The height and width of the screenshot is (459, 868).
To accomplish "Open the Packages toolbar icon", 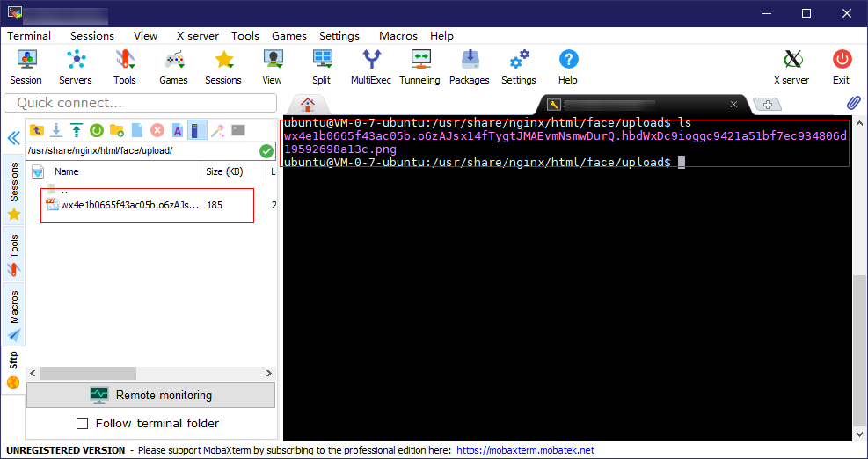I will tap(469, 67).
